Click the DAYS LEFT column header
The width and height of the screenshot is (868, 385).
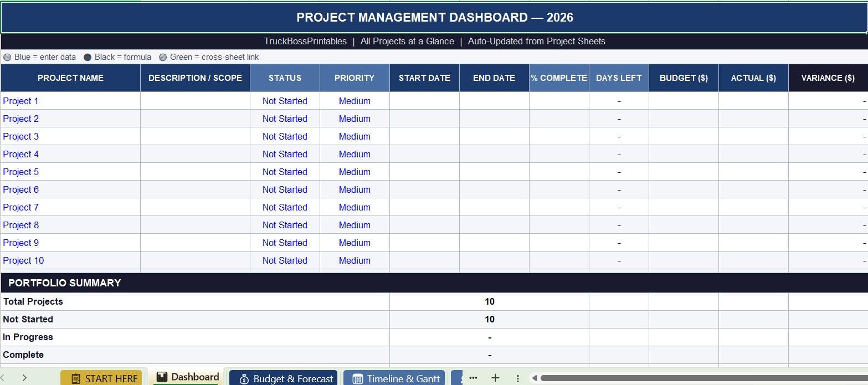pyautogui.click(x=619, y=78)
